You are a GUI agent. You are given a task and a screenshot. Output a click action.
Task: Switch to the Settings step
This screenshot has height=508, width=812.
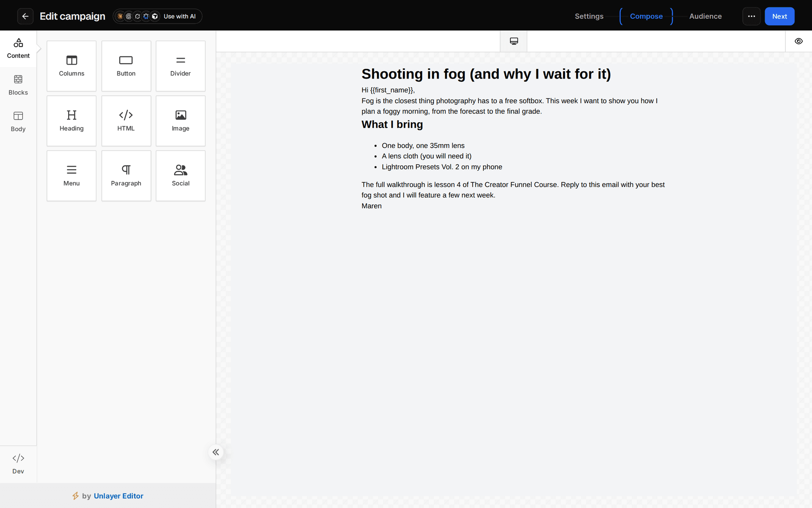[589, 16]
